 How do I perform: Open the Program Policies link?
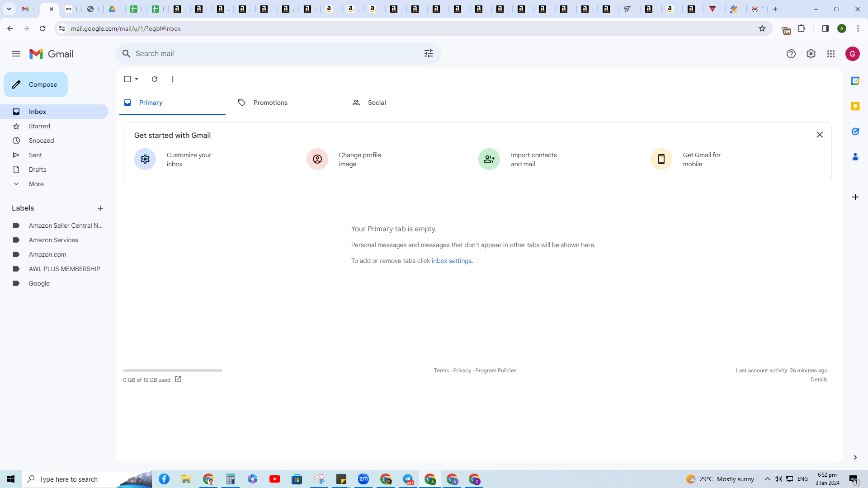pos(495,371)
